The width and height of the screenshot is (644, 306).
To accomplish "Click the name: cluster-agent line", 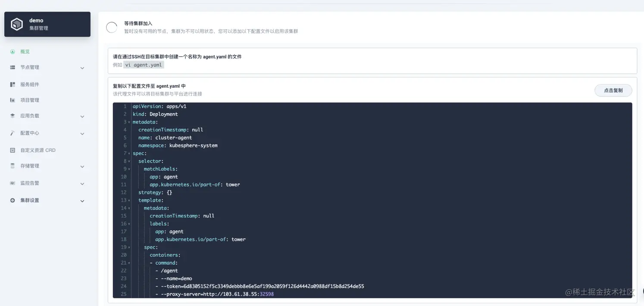I will (x=165, y=138).
